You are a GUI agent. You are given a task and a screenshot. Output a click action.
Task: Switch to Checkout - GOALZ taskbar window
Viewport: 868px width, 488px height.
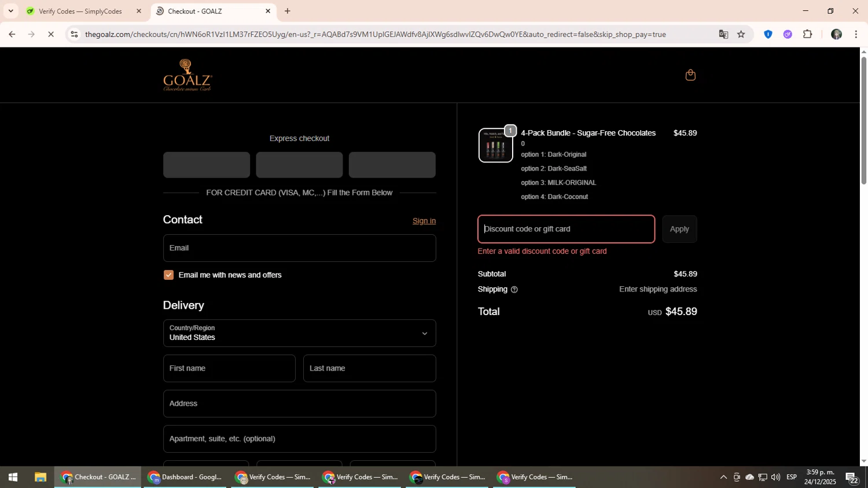pos(98,478)
